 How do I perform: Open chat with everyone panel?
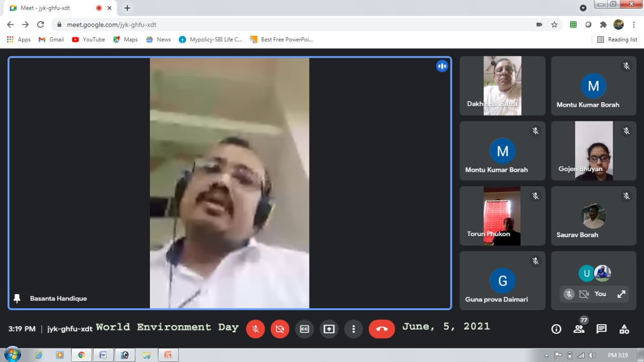pos(601,329)
